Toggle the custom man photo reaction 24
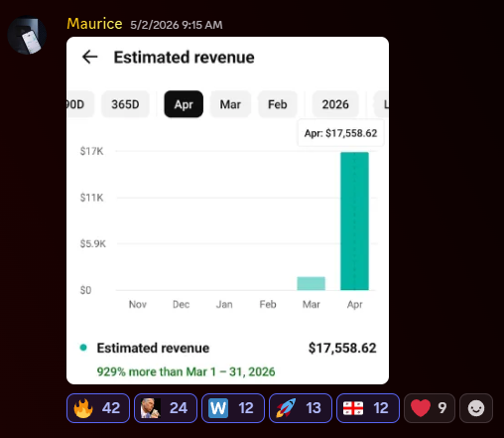The height and width of the screenshot is (438, 504). [166, 408]
